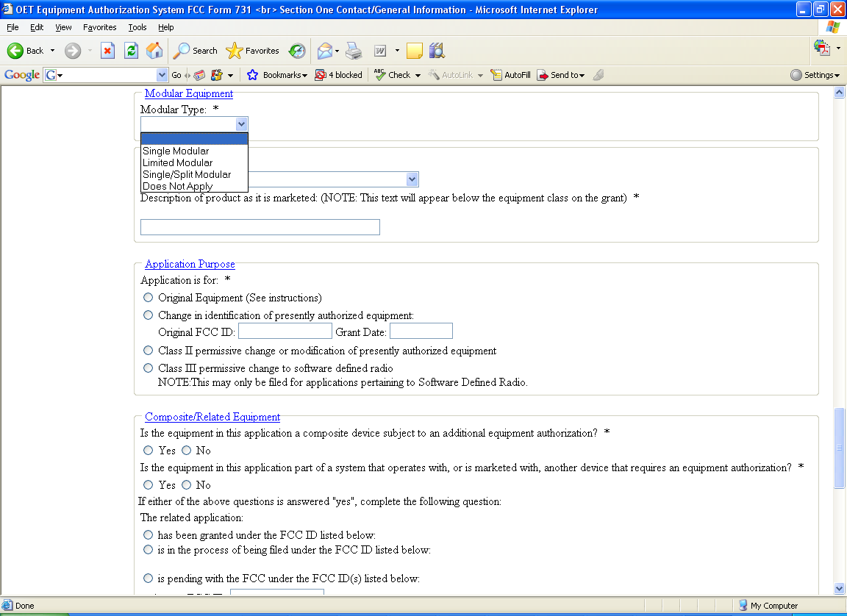Viewport: 847px width, 616px height.
Task: Select Class II permissive change radio button
Action: 148,351
